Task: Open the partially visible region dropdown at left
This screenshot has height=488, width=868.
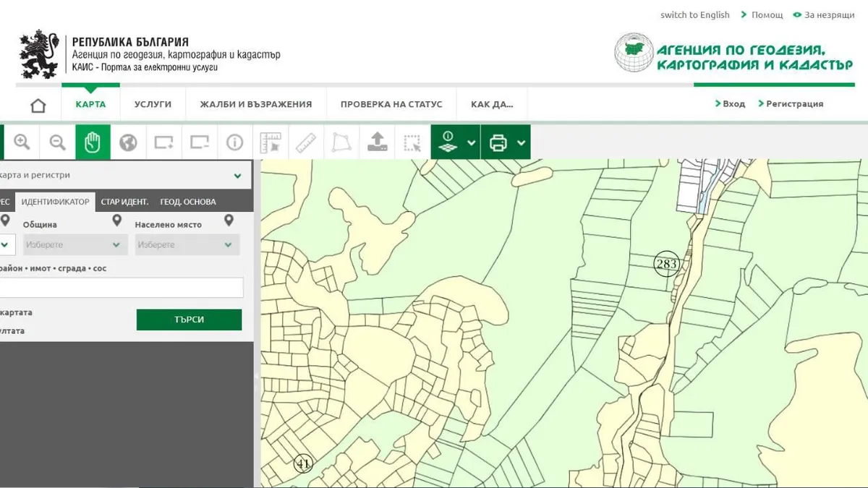Action: pyautogui.click(x=6, y=244)
